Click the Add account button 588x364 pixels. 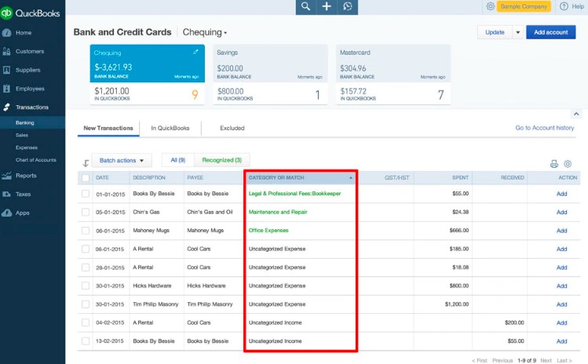click(x=550, y=32)
